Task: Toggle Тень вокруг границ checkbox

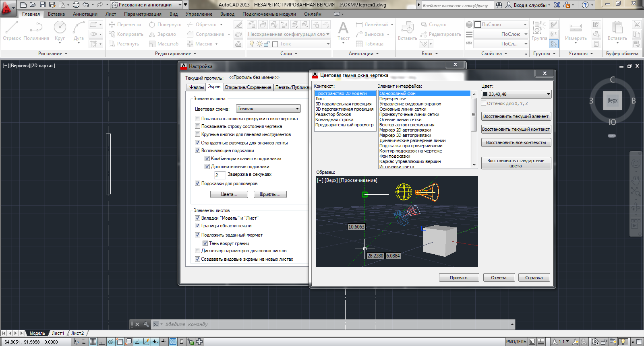Action: coord(205,243)
